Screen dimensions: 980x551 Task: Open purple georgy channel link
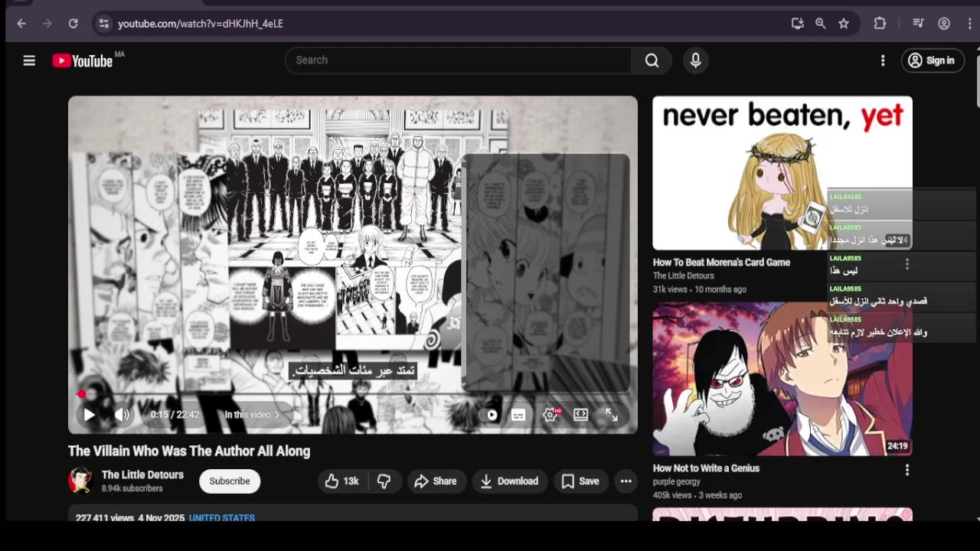coord(677,482)
